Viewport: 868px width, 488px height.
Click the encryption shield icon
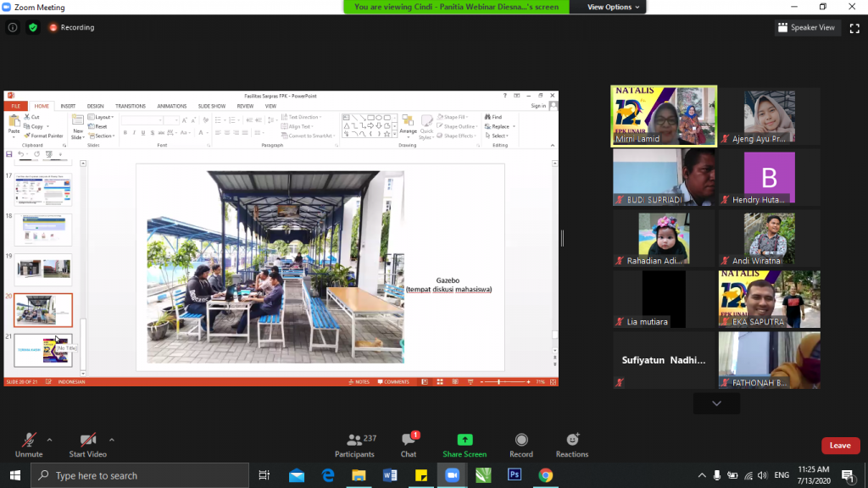(33, 27)
